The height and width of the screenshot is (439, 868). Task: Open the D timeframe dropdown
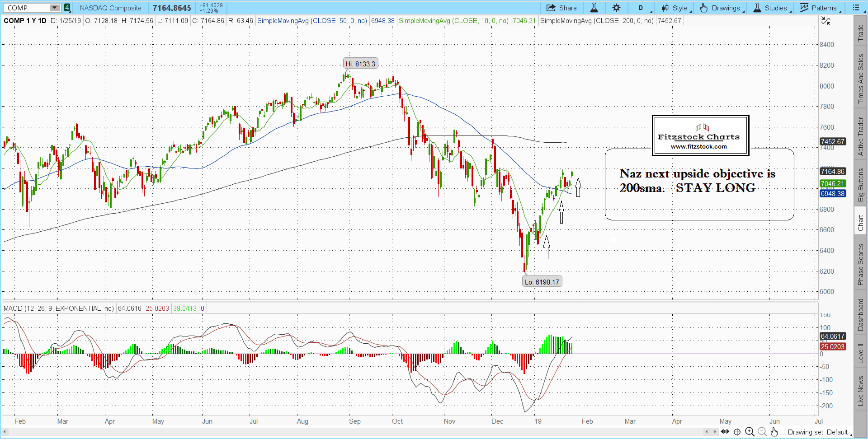641,8
